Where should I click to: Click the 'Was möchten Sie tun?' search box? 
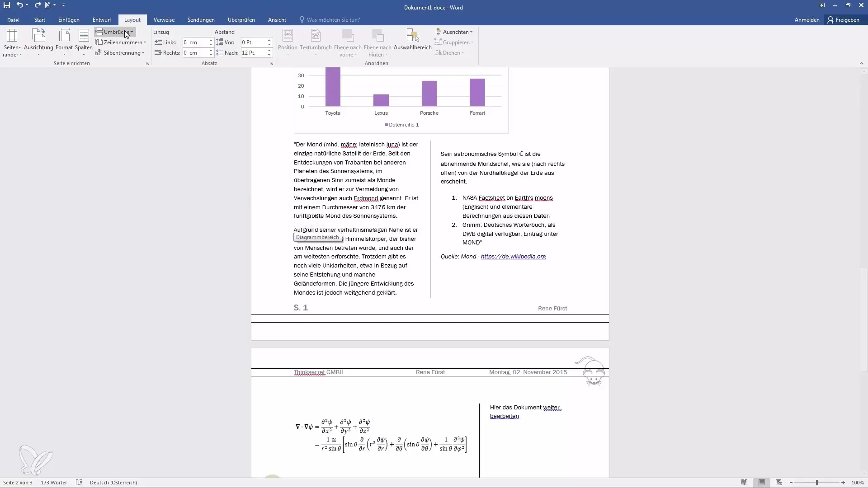pyautogui.click(x=330, y=20)
